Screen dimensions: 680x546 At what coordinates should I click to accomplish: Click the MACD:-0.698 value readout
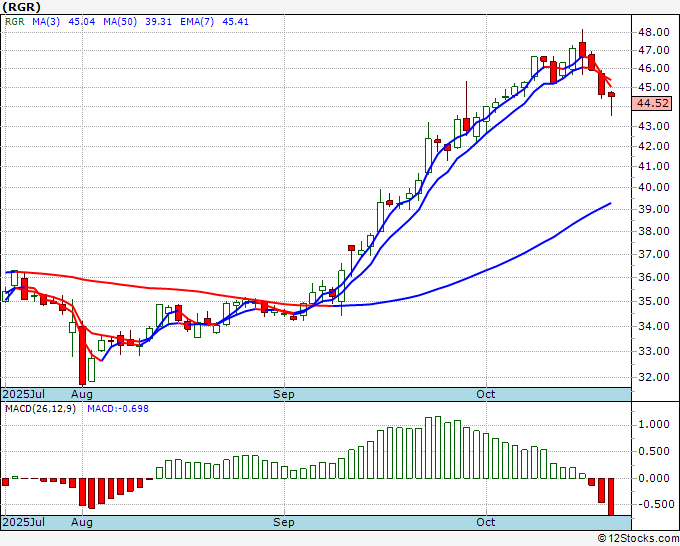118,409
